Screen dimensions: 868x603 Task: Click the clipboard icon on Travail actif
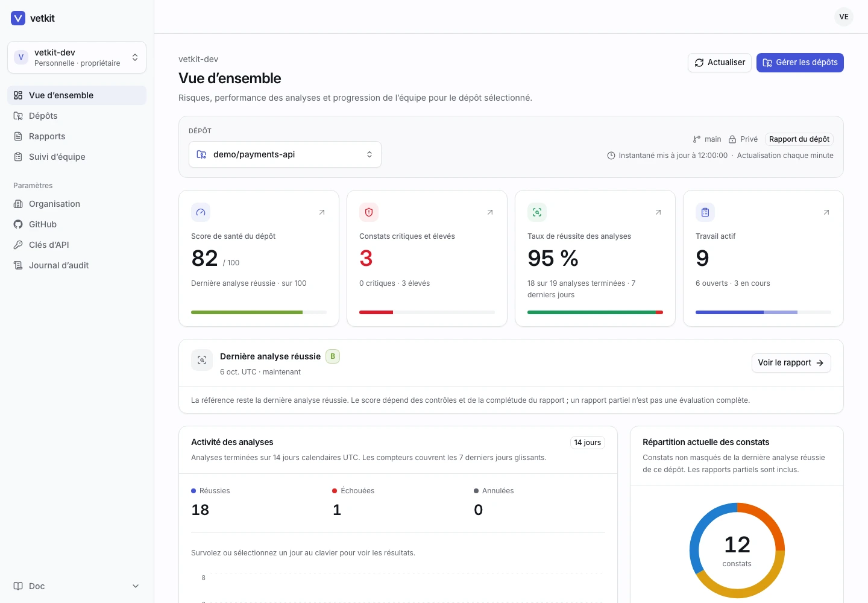705,212
